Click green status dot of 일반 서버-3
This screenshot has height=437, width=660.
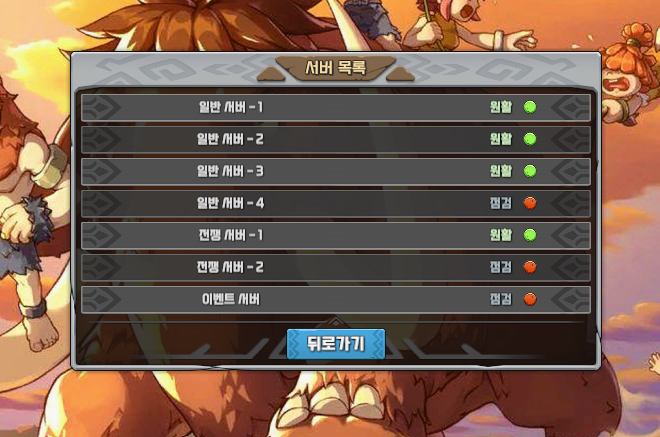[530, 171]
